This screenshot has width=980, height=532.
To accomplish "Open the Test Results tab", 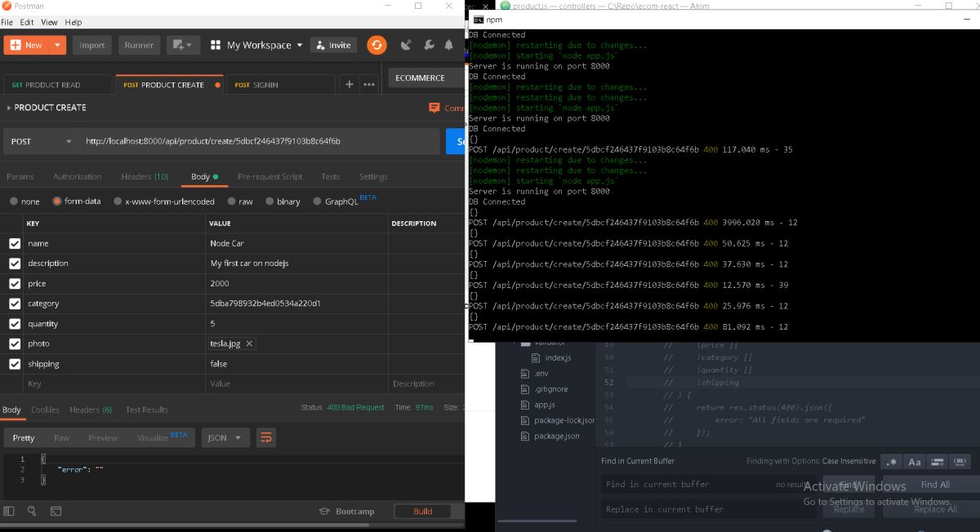I will 146,410.
